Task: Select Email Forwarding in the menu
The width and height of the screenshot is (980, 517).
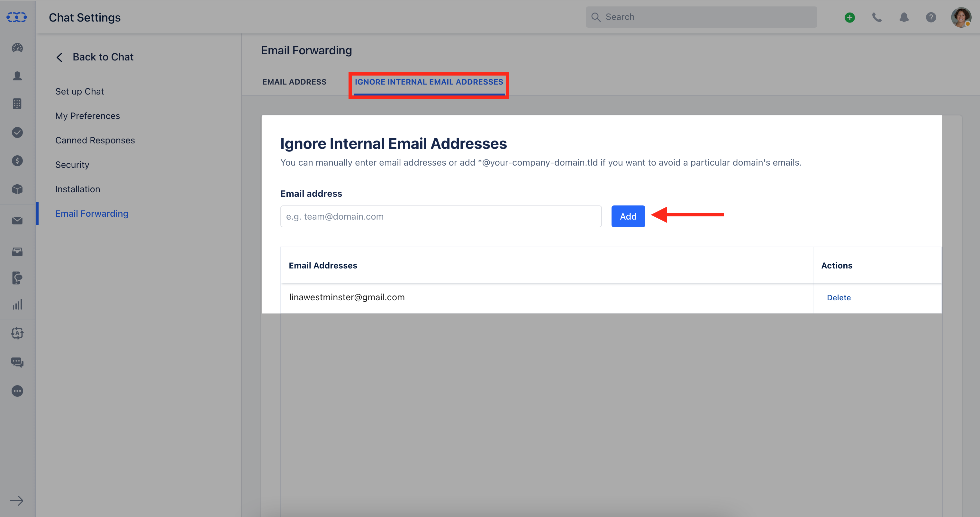Action: pyautogui.click(x=92, y=213)
